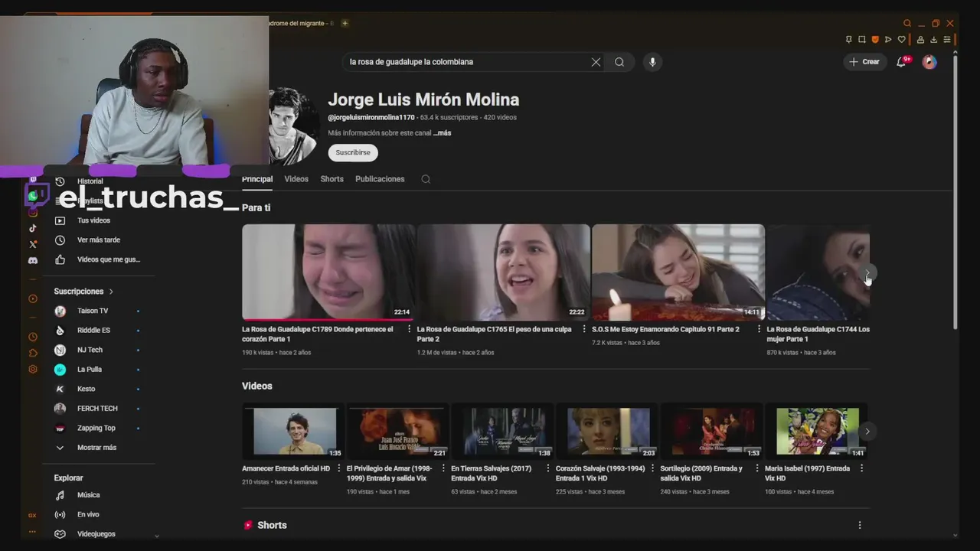Open Zapping Top subscription
The image size is (980, 551).
pyautogui.click(x=98, y=429)
